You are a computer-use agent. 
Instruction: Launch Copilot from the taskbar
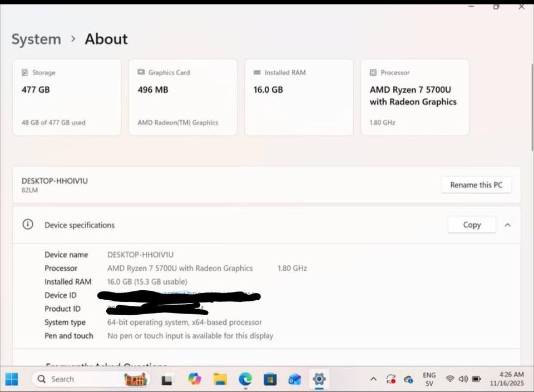195,379
